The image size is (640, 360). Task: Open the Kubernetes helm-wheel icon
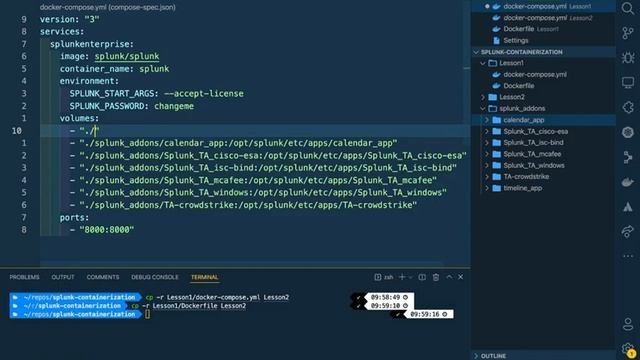(628, 132)
